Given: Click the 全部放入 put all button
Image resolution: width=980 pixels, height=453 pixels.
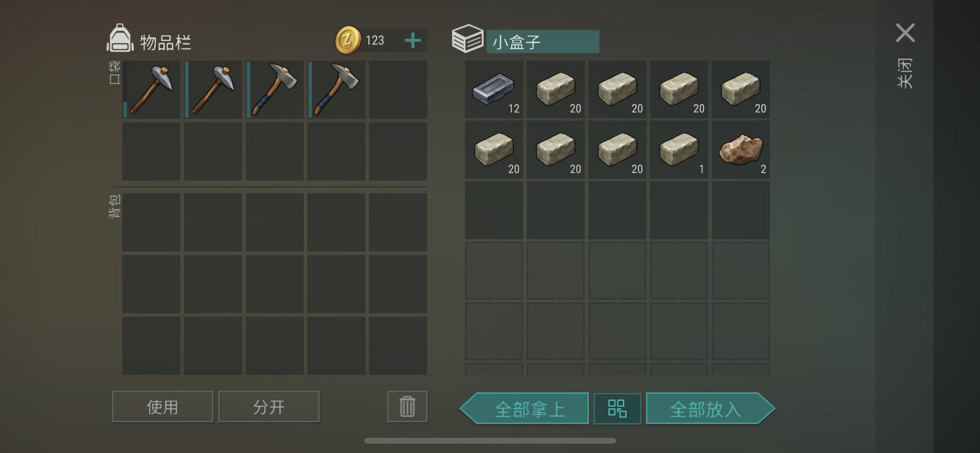Looking at the screenshot, I should pyautogui.click(x=710, y=409).
